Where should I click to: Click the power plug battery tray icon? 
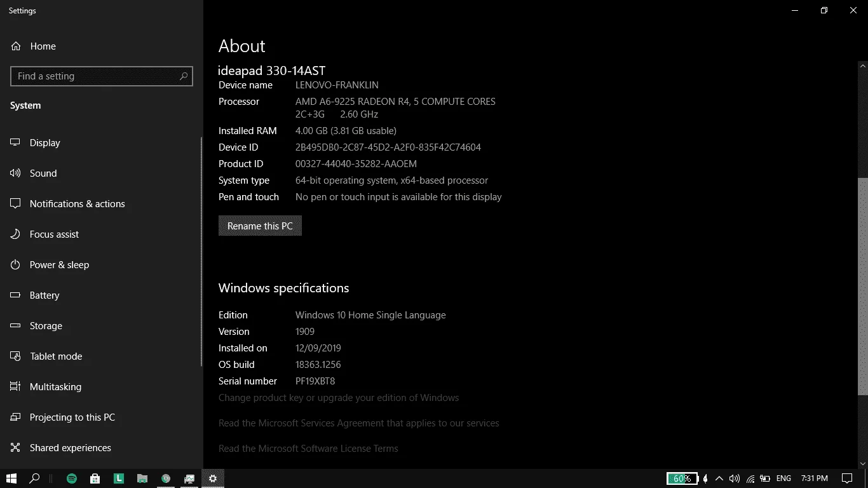(766, 478)
